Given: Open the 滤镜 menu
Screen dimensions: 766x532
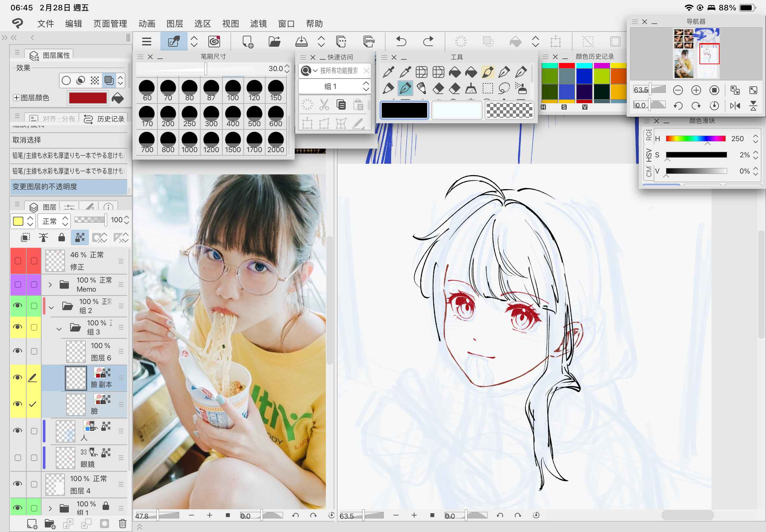Looking at the screenshot, I should tap(258, 24).
